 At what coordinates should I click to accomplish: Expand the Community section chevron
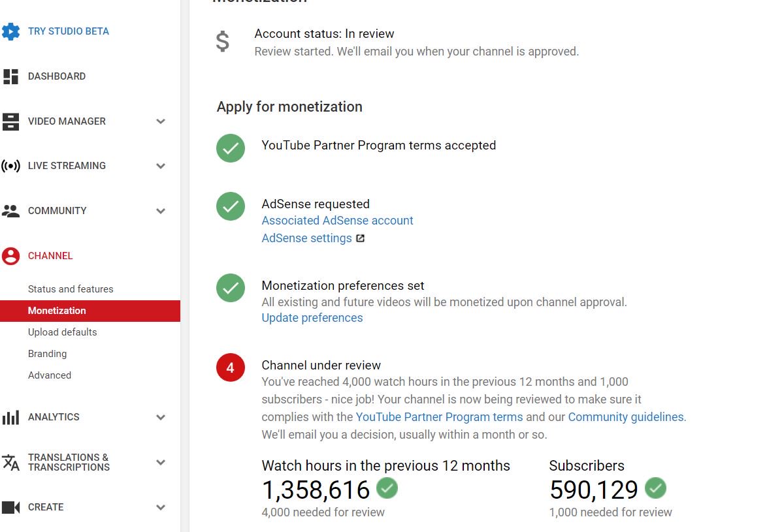[x=161, y=211]
